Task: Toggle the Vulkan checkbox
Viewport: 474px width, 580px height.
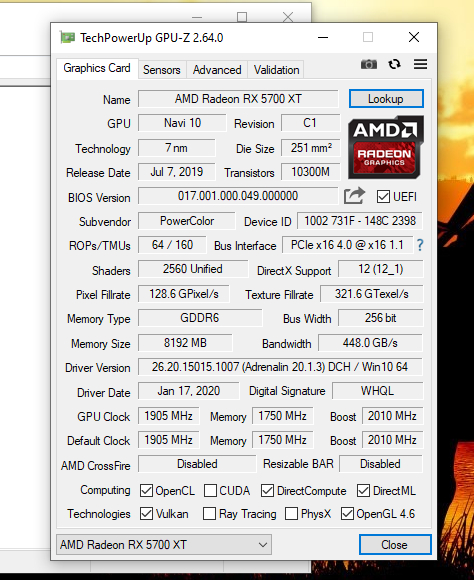Action: tap(147, 513)
